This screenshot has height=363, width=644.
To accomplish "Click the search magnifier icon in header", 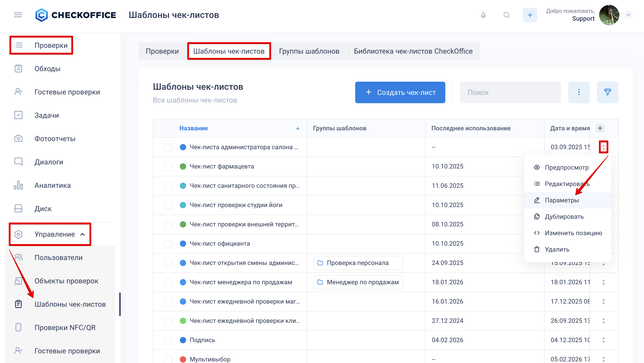I will point(507,15).
